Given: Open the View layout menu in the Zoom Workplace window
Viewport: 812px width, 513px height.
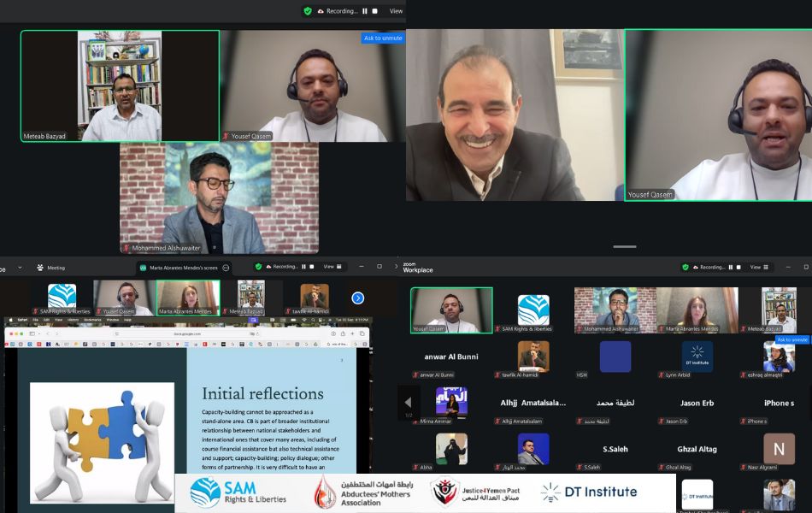Looking at the screenshot, I should point(755,267).
